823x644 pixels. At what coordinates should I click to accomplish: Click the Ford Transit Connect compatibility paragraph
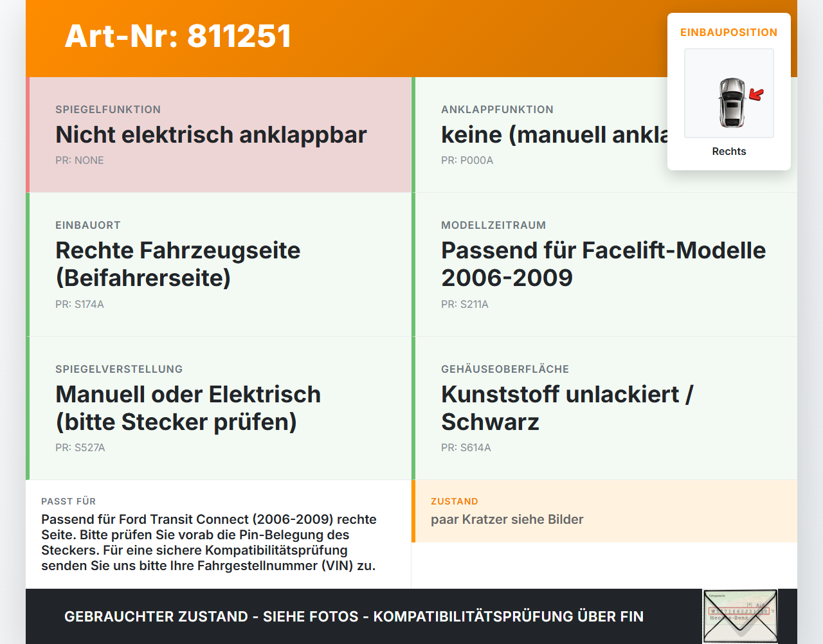point(209,542)
